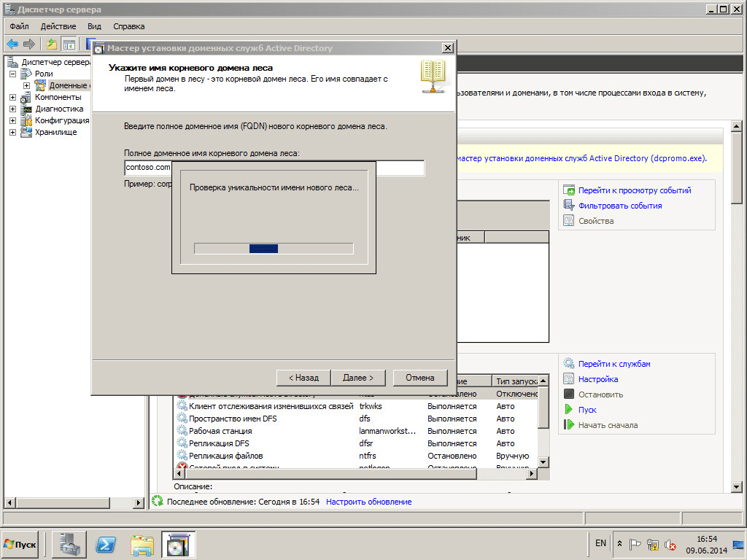Open PowerShell from the taskbar
Screen dimensions: 747x560
click(x=107, y=544)
